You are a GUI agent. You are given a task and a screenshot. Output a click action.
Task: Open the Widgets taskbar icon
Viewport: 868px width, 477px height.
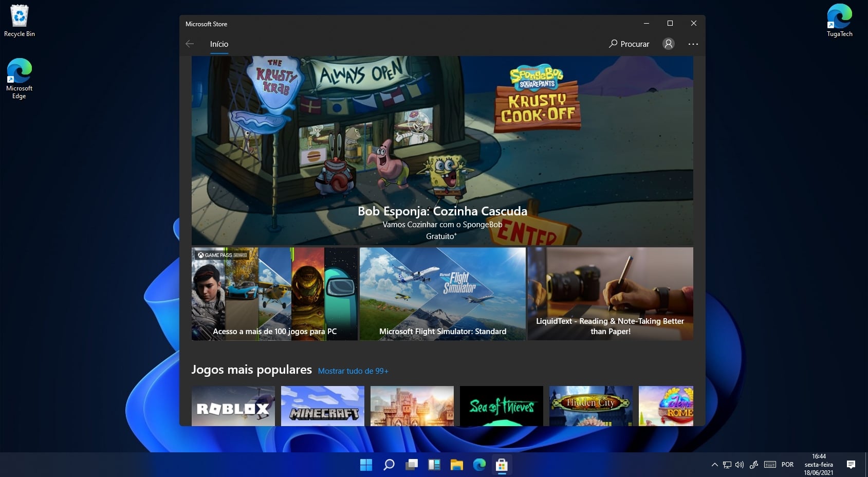coord(434,465)
